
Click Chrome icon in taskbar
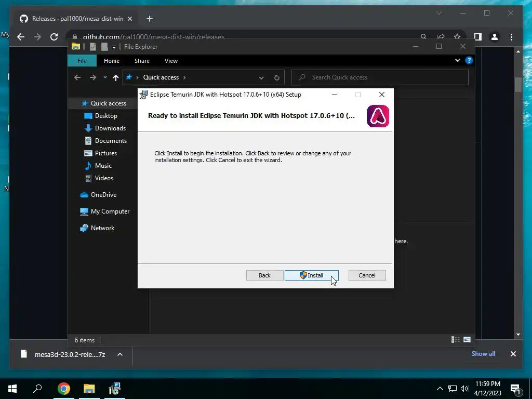(x=64, y=389)
